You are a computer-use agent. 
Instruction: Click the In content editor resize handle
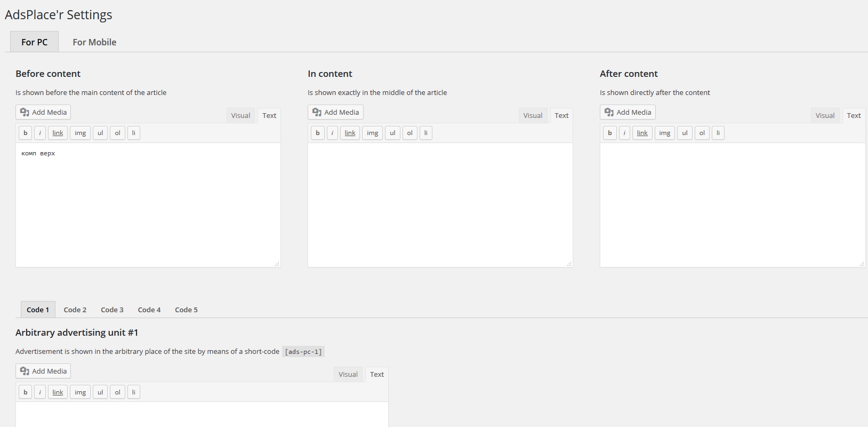pos(569,264)
